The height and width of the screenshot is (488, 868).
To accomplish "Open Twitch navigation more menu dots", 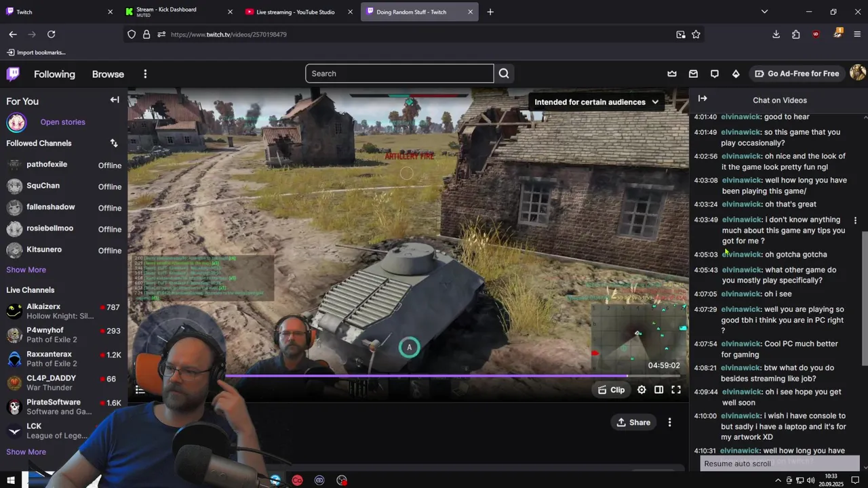I will 145,74.
